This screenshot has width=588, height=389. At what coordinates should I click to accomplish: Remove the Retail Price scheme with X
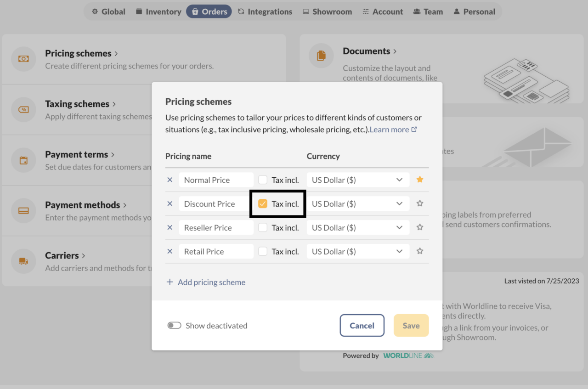170,252
